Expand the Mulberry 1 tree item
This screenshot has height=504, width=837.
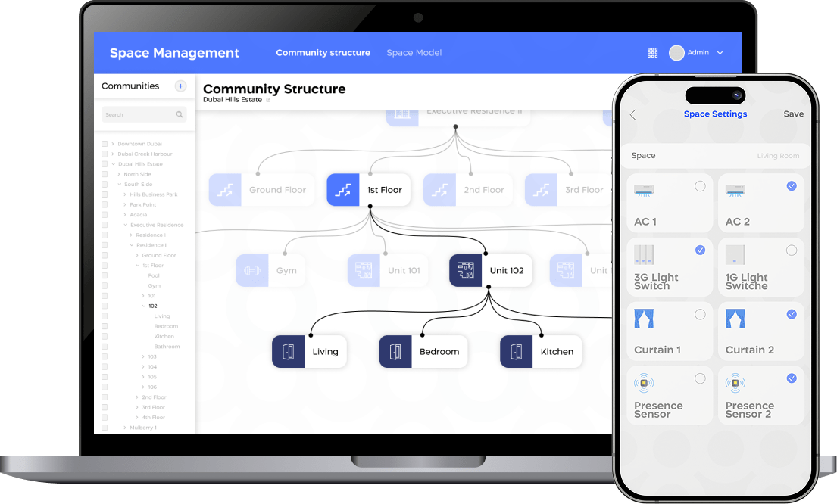(x=125, y=428)
